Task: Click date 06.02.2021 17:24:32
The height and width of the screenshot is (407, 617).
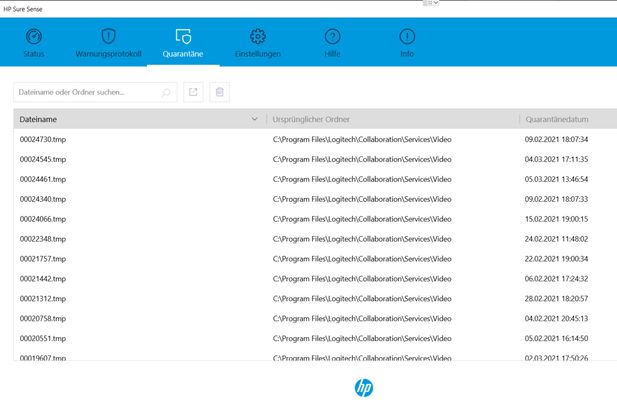Action: 556,279
